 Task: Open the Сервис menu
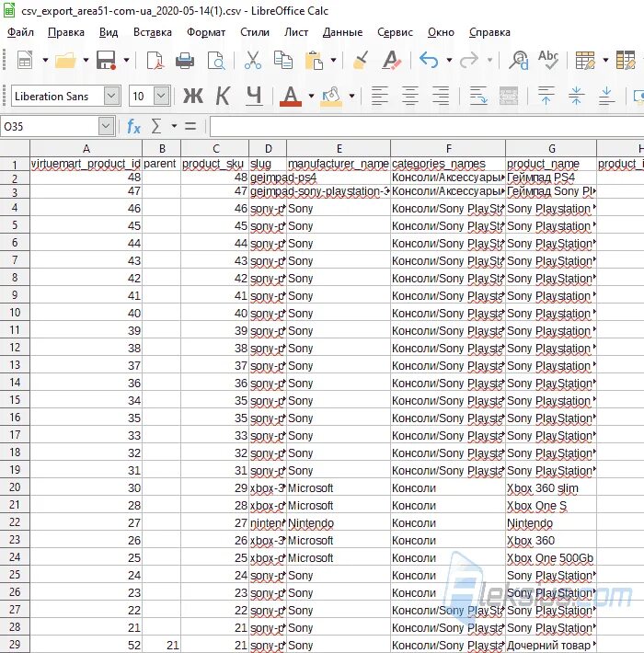(x=395, y=32)
